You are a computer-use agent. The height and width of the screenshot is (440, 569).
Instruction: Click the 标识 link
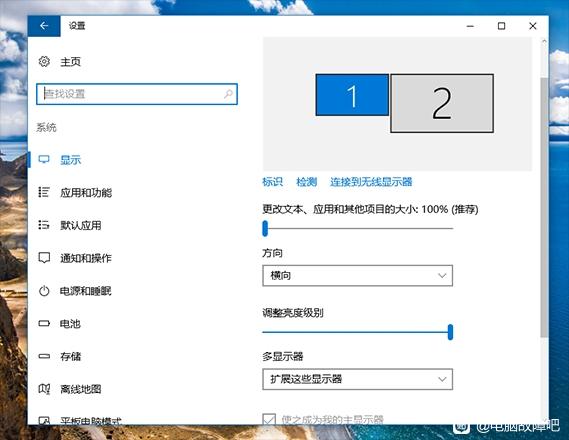(272, 182)
